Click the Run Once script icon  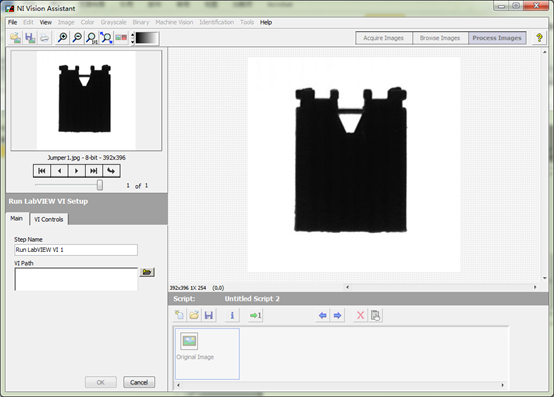[x=255, y=315]
